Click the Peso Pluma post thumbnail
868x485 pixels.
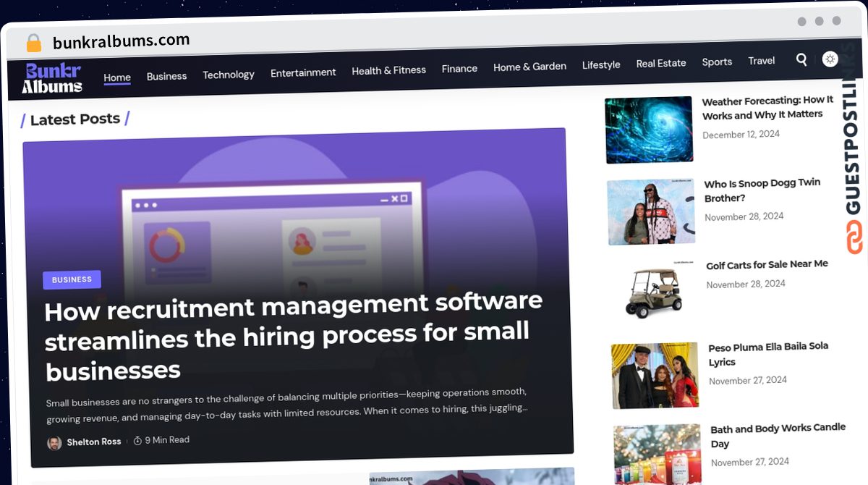tap(655, 376)
